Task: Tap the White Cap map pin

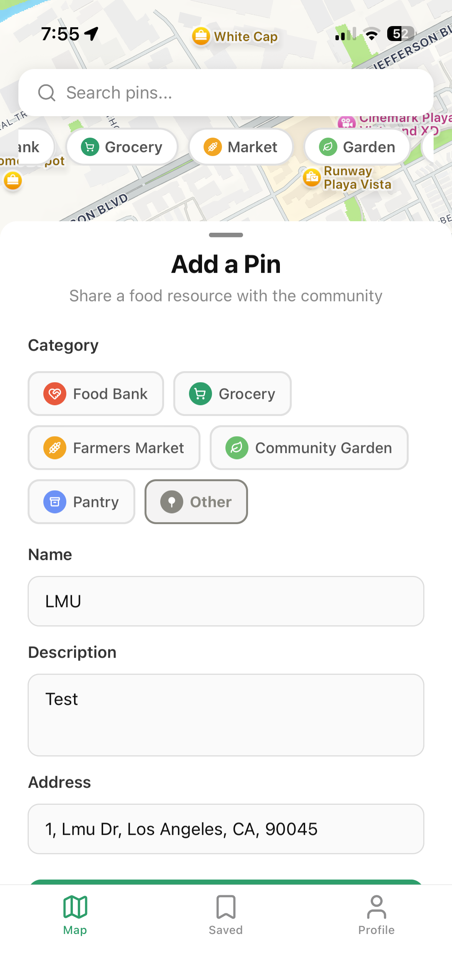Action: tap(201, 36)
